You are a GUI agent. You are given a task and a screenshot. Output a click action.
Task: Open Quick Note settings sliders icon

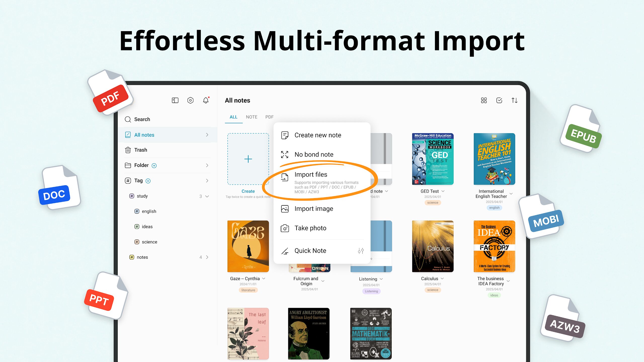[x=361, y=251]
